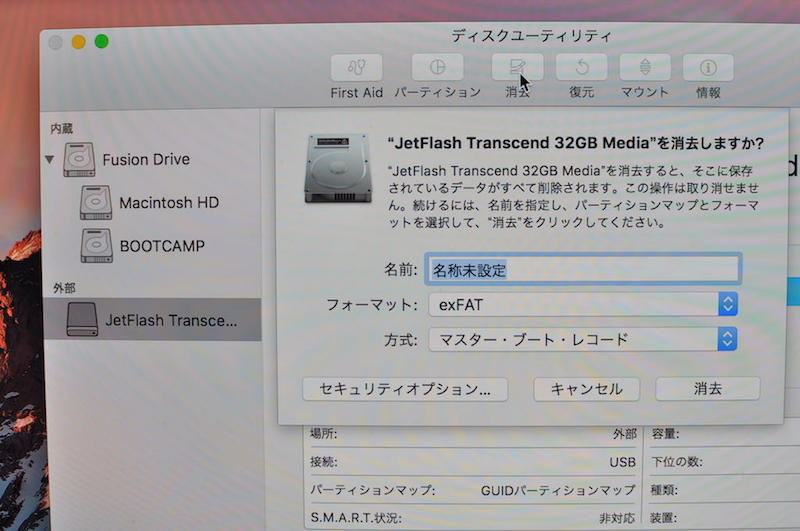Click the 種類 label in info table
Image resolution: width=800 pixels, height=531 pixels.
pyautogui.click(x=664, y=491)
